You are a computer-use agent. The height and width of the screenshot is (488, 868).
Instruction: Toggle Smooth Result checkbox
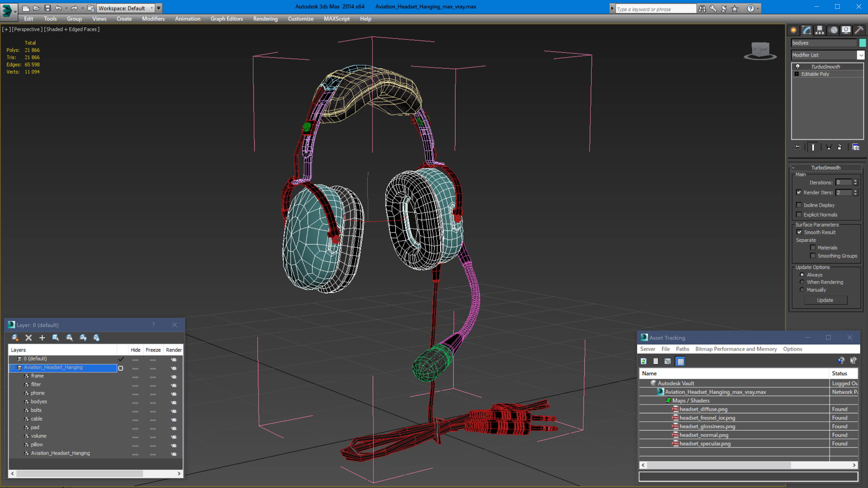[x=799, y=232]
